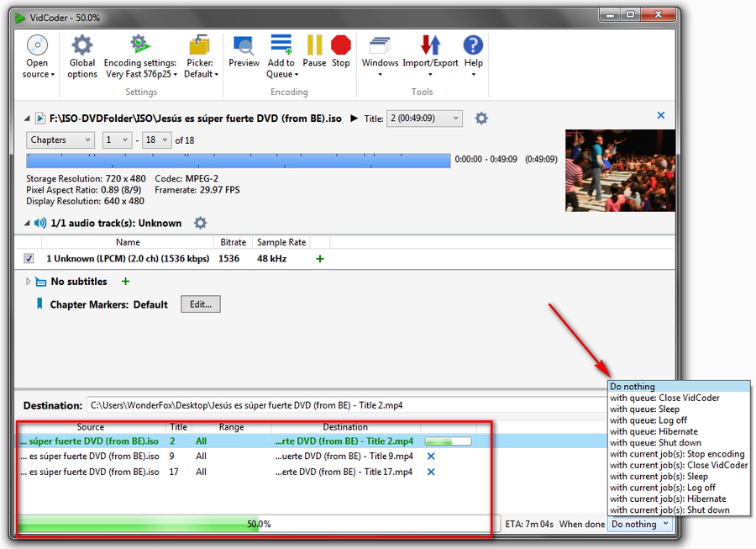Image resolution: width=756 pixels, height=549 pixels.
Task: Remove Title 9 job from queue
Action: (431, 457)
